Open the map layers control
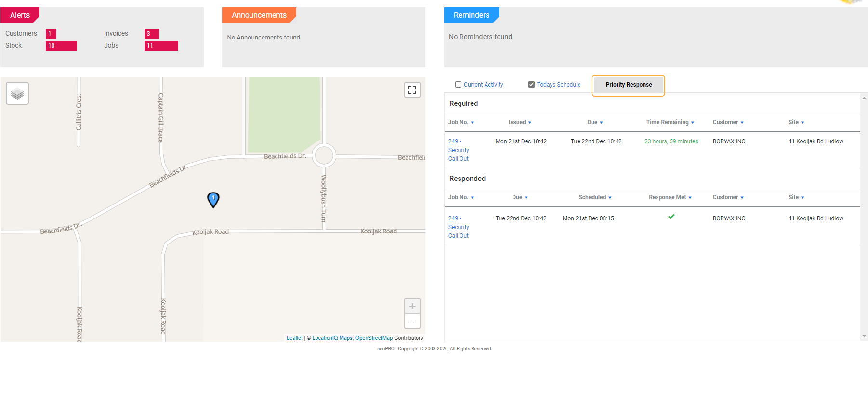Image resolution: width=868 pixels, height=411 pixels. pos(17,93)
